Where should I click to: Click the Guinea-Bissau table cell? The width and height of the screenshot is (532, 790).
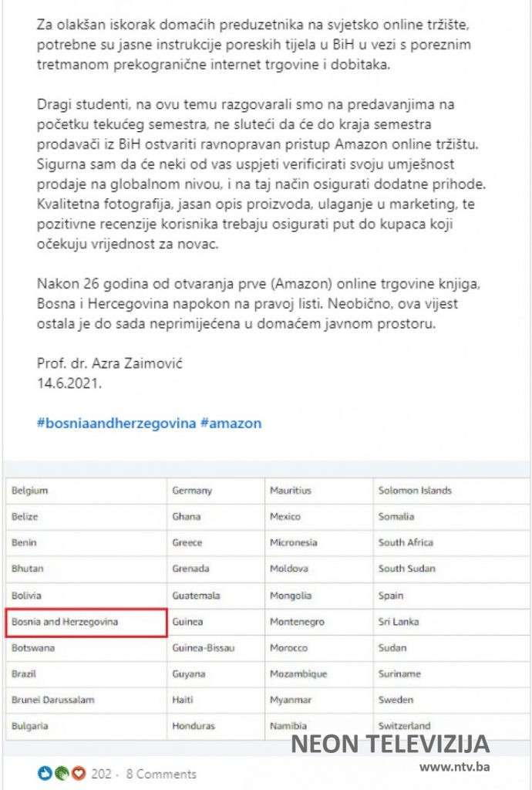click(x=204, y=648)
